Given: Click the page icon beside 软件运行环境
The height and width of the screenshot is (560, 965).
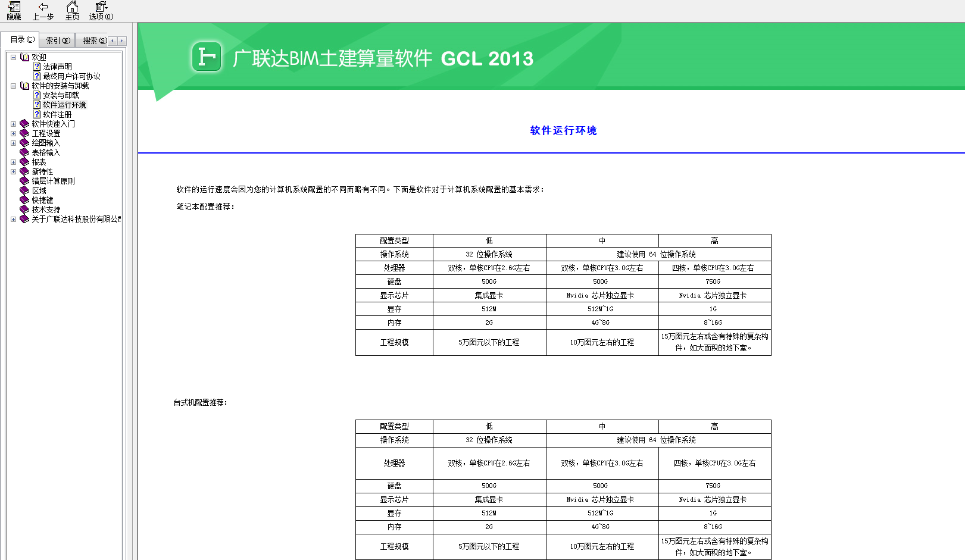Looking at the screenshot, I should pos(37,105).
